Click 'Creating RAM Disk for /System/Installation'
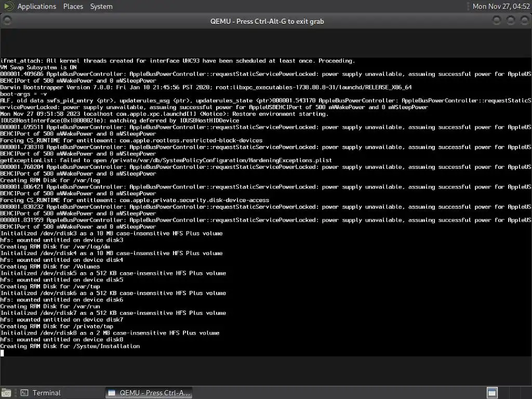 (70, 346)
